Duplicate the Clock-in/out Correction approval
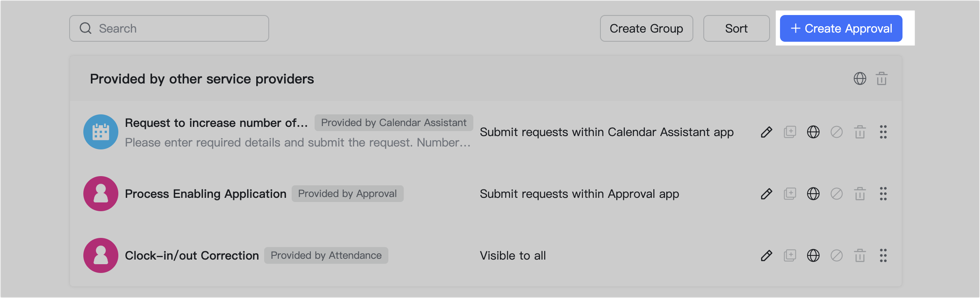Viewport: 980px width, 298px height. point(790,255)
